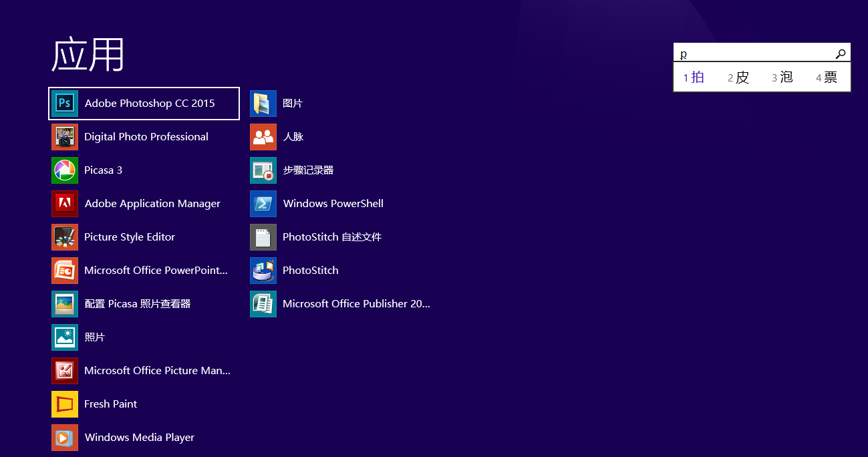Click the "Picasa 3" text

point(104,170)
